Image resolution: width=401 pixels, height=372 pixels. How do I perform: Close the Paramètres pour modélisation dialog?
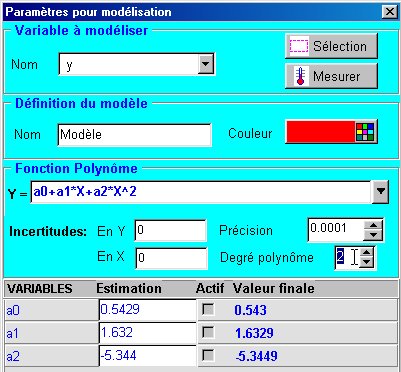tap(389, 12)
